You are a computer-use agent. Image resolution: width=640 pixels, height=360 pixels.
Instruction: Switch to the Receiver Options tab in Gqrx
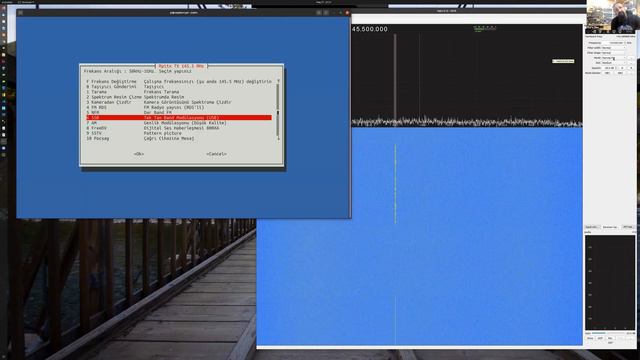610,227
